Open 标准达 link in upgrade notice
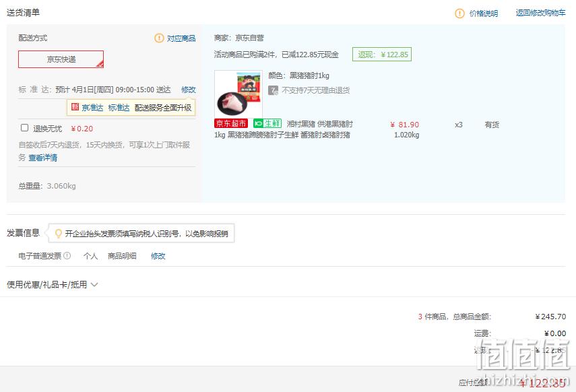 pyautogui.click(x=119, y=108)
